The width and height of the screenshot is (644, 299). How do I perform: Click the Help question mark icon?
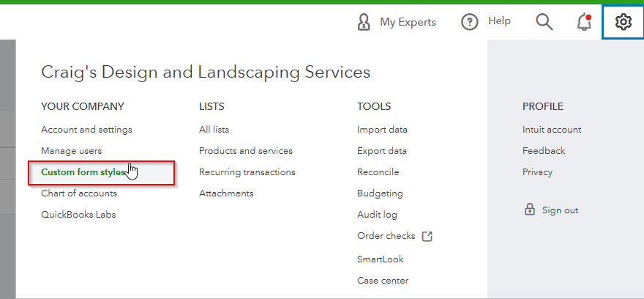point(469,22)
